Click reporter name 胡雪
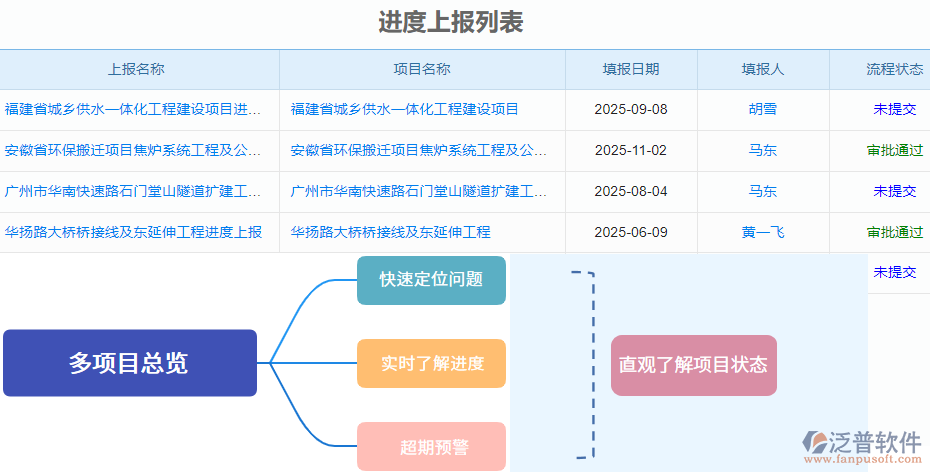This screenshot has height=475, width=932. (763, 109)
